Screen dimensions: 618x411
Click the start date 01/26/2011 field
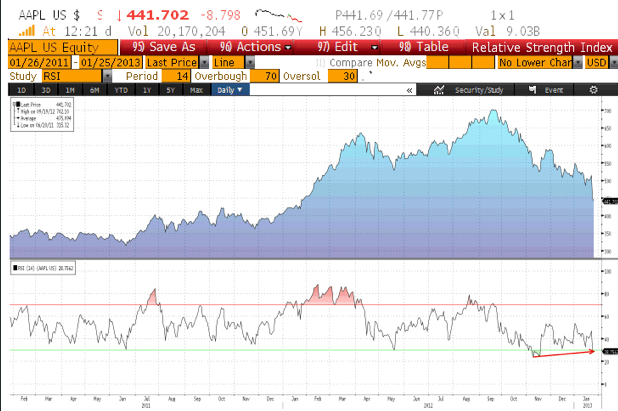[x=39, y=63]
